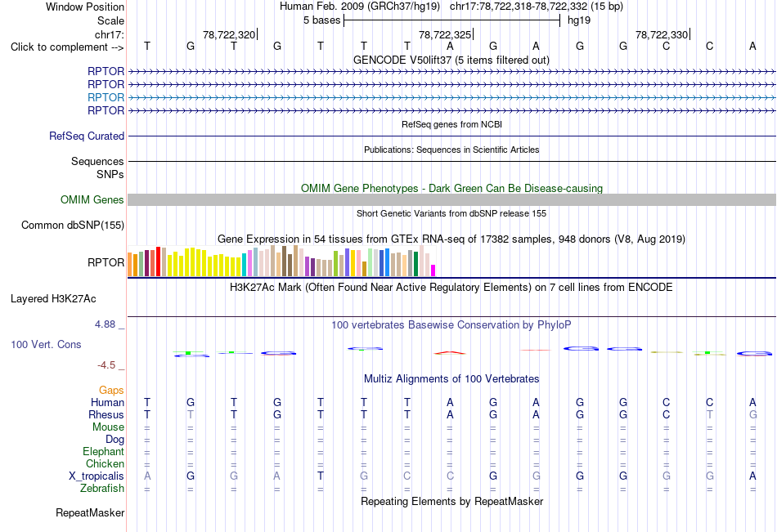Click the dark green bar in GTEx chart

click(415, 264)
